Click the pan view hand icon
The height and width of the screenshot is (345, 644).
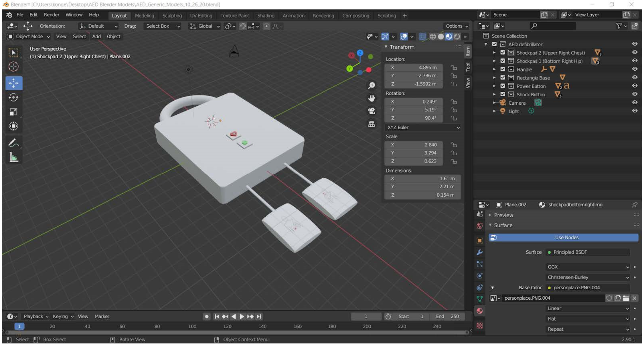coord(372,98)
